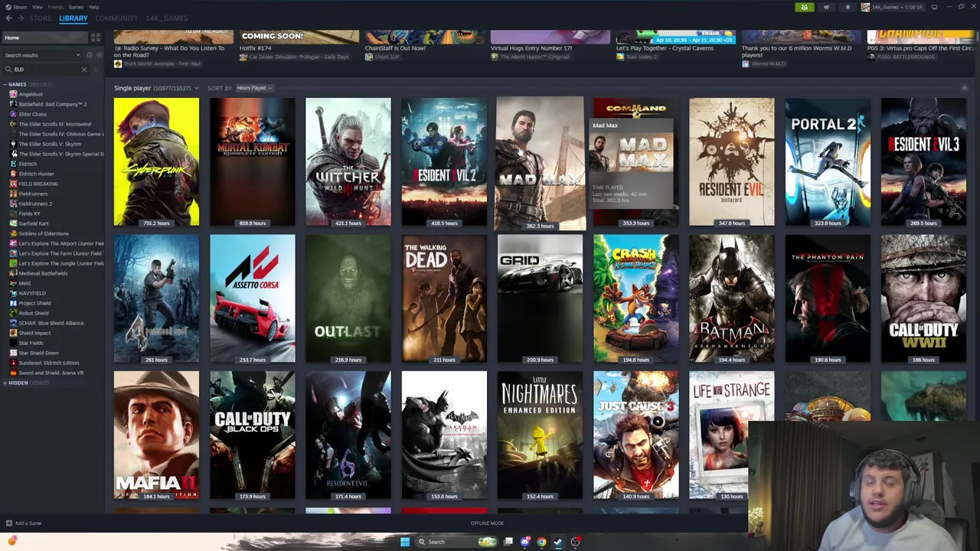Viewport: 980px width, 551px height.
Task: Switch to grid view icon beside Home
Action: click(96, 37)
